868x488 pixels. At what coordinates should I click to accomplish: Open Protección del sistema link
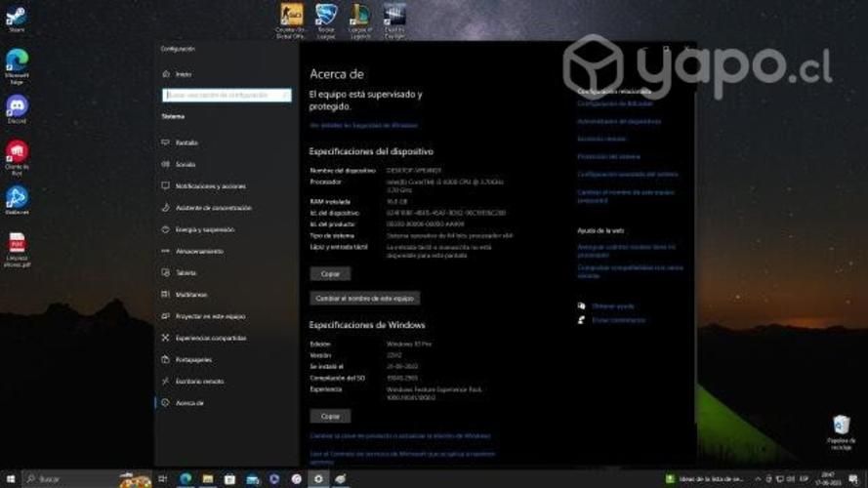[608, 156]
